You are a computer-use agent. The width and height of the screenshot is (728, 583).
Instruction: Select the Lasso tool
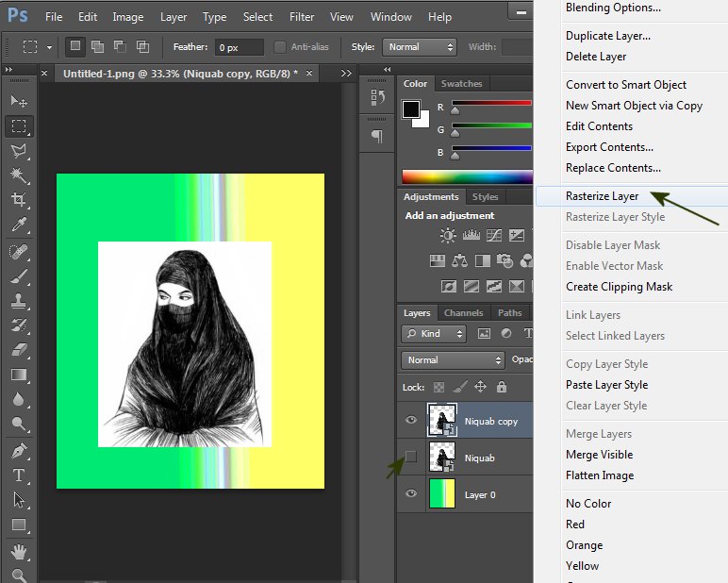[x=19, y=151]
